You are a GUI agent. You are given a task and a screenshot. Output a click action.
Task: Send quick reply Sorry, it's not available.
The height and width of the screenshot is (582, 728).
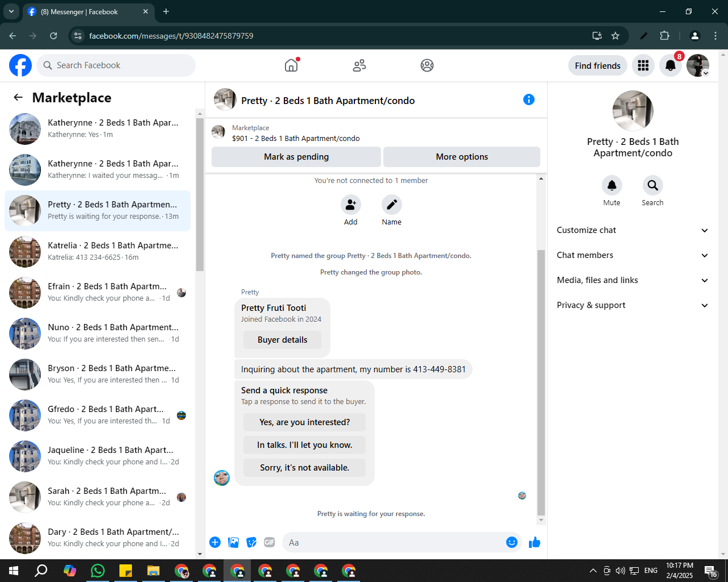[304, 468]
